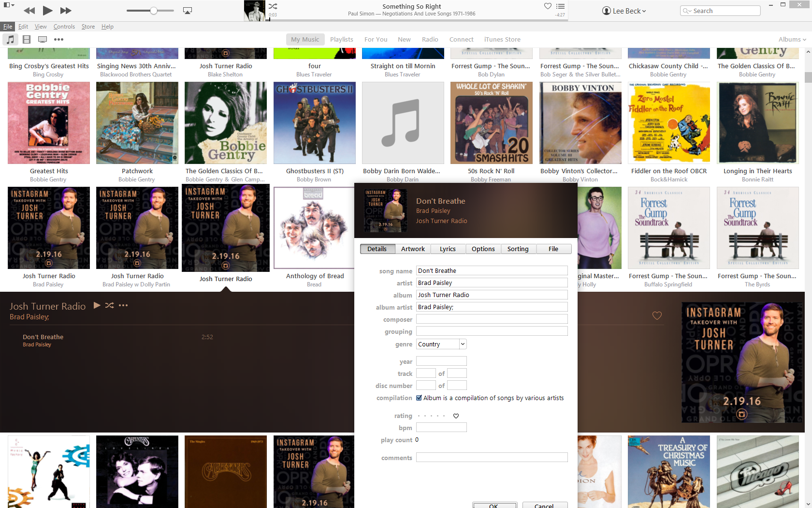Image resolution: width=812 pixels, height=508 pixels.
Task: Click the album artist field
Action: (x=492, y=307)
